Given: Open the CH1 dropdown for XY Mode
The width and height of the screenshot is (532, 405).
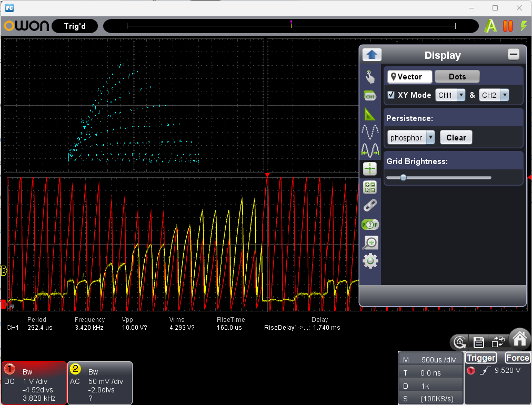Looking at the screenshot, I should pos(450,95).
